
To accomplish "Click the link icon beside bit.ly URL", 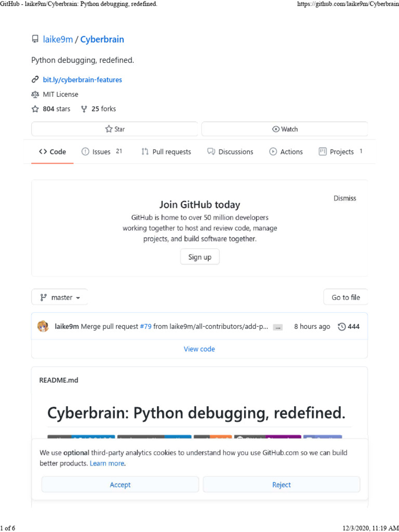I will (x=35, y=80).
